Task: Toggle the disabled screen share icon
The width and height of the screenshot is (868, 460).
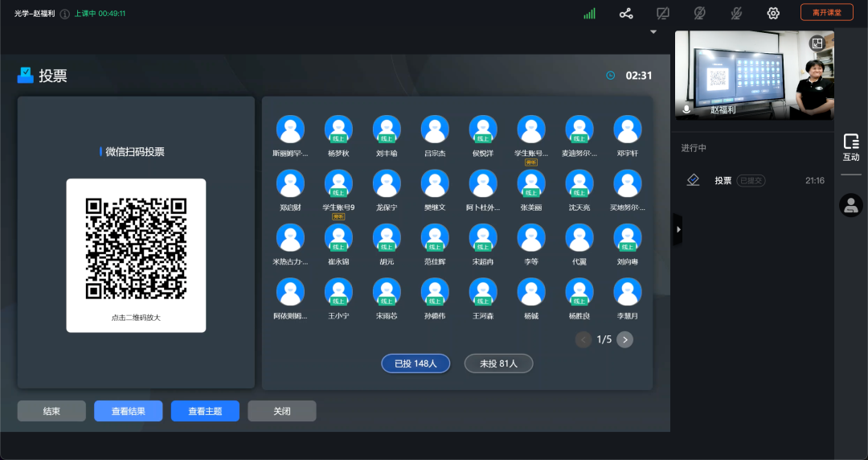Action: pyautogui.click(x=662, y=13)
